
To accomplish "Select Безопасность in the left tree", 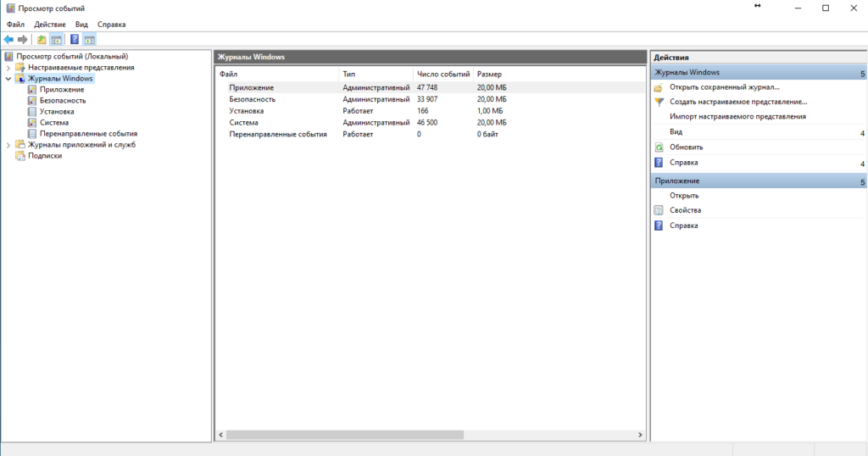I will 63,100.
